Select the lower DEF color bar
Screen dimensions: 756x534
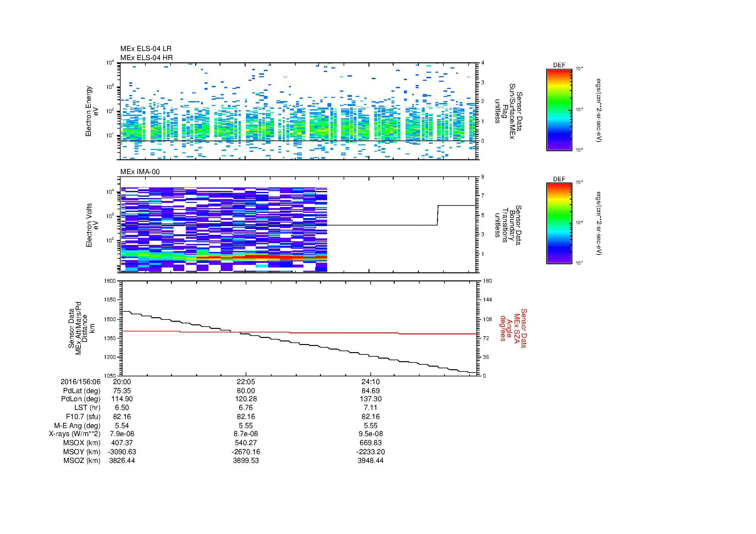(559, 224)
